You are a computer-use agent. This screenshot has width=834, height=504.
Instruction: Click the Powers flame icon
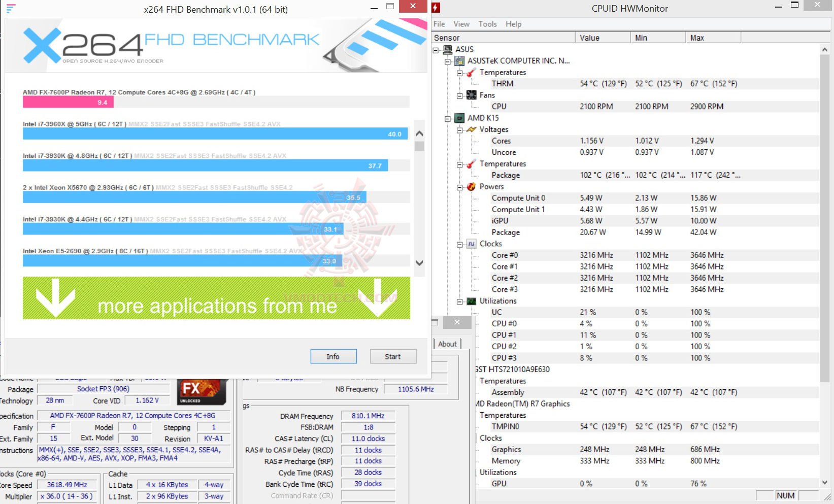(471, 187)
